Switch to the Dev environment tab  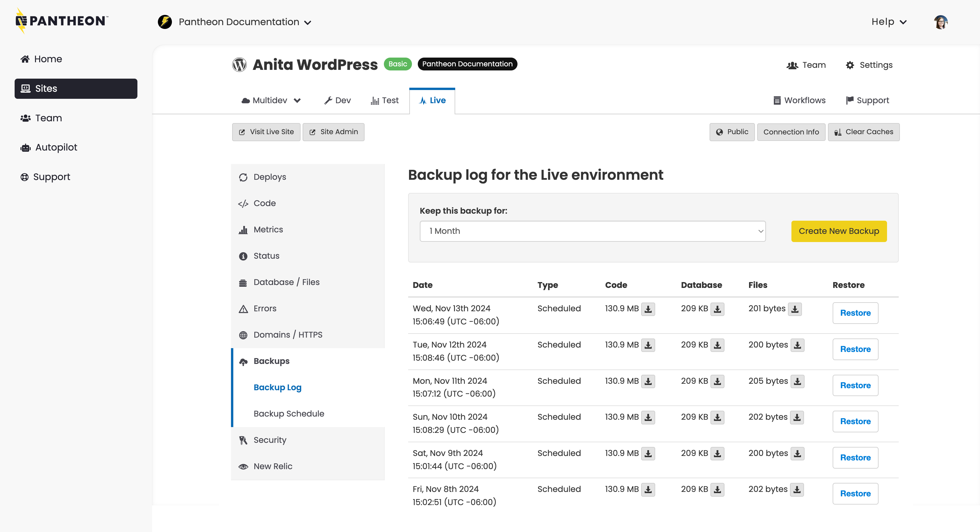(x=337, y=100)
